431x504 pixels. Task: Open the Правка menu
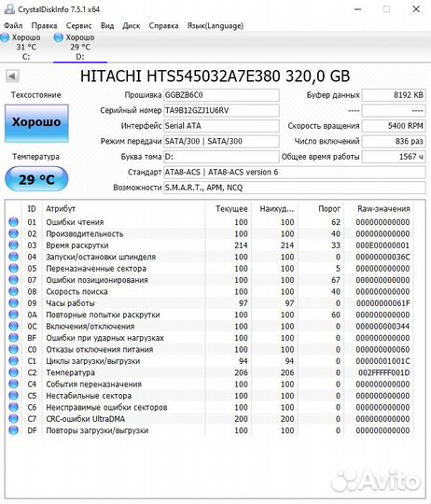point(44,26)
